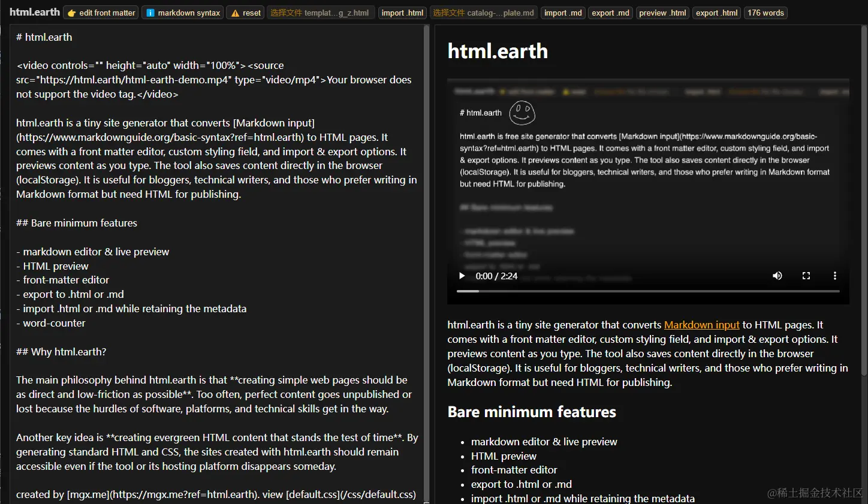868x504 pixels.
Task: Open the markdown syntax guide button
Action: tap(183, 13)
